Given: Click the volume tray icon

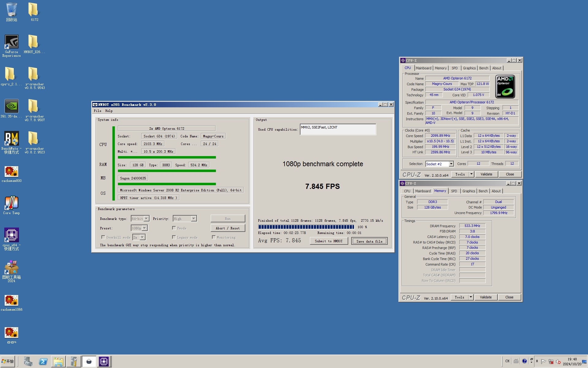Looking at the screenshot, I should (x=558, y=362).
